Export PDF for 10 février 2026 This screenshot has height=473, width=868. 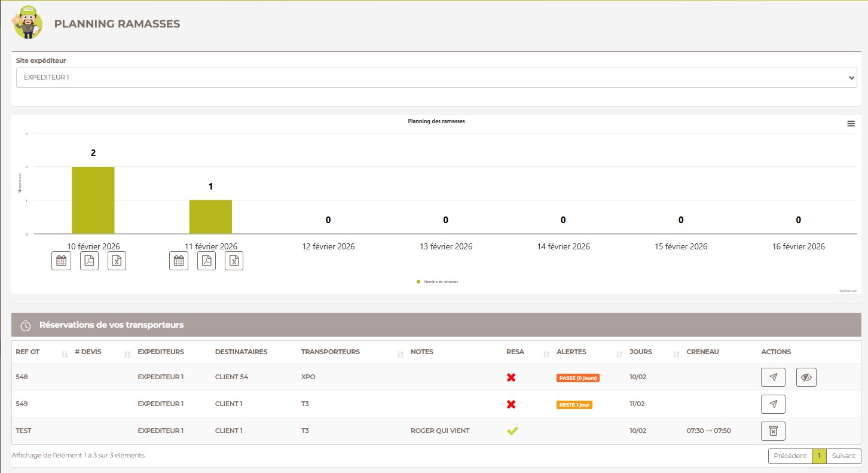(x=89, y=261)
